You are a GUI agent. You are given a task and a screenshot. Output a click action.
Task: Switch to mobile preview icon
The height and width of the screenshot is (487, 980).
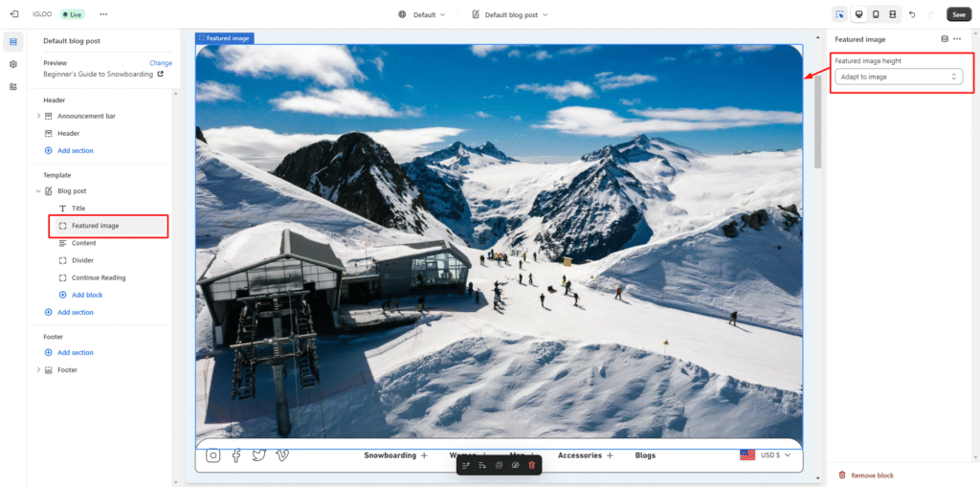(x=875, y=14)
